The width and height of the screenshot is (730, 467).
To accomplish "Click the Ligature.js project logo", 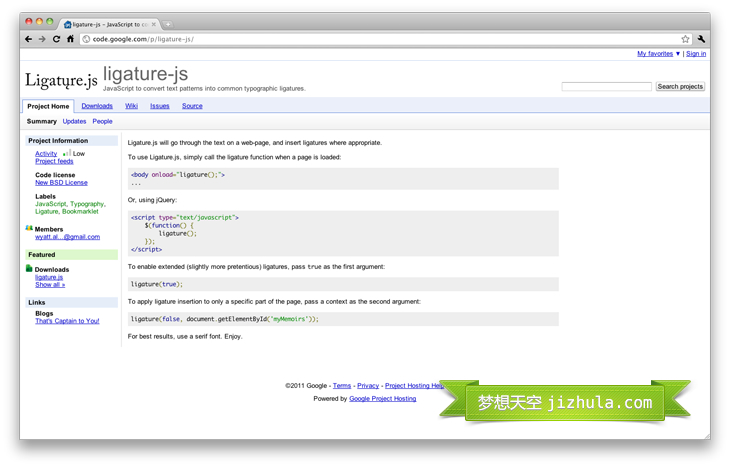I will (61, 81).
